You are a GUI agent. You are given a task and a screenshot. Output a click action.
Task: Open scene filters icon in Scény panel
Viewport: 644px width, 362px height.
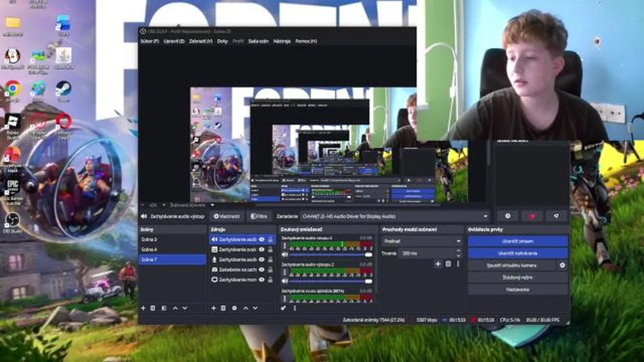(164, 308)
